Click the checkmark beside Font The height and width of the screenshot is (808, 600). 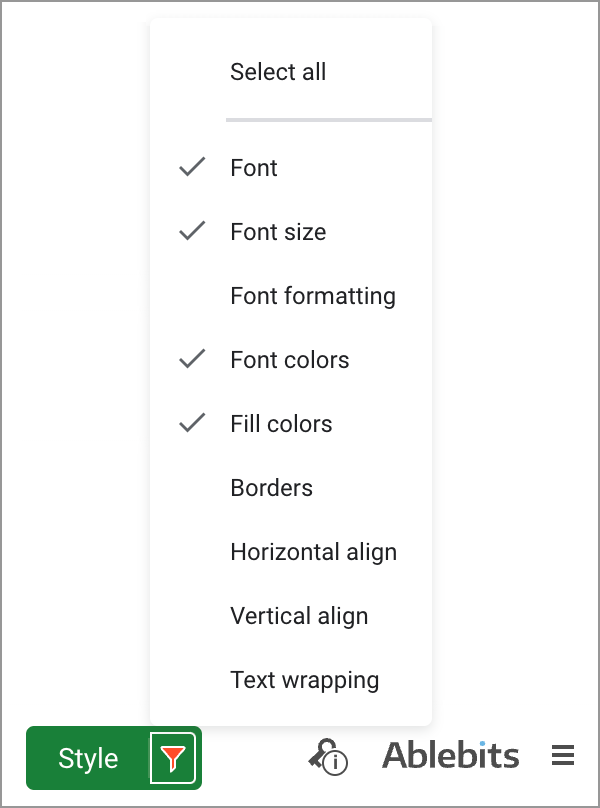click(x=191, y=167)
